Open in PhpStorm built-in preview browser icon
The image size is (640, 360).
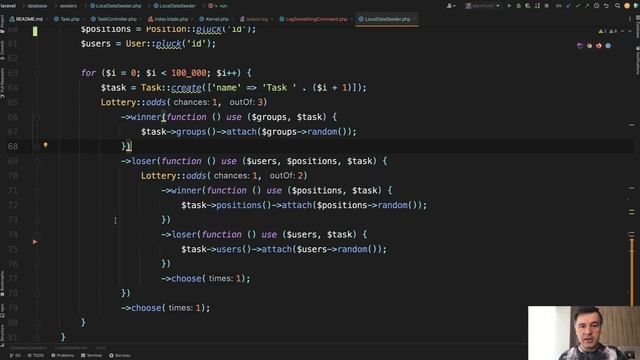pos(580,46)
